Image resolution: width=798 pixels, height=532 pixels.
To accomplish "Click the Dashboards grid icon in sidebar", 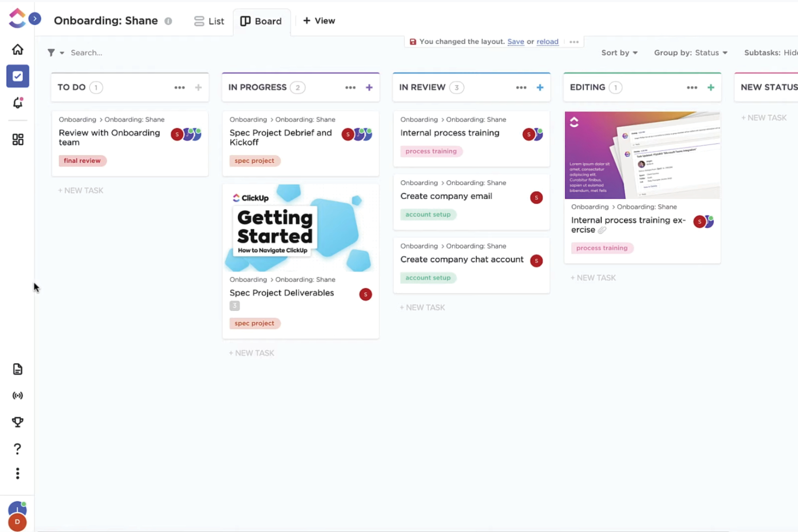I will 17,139.
